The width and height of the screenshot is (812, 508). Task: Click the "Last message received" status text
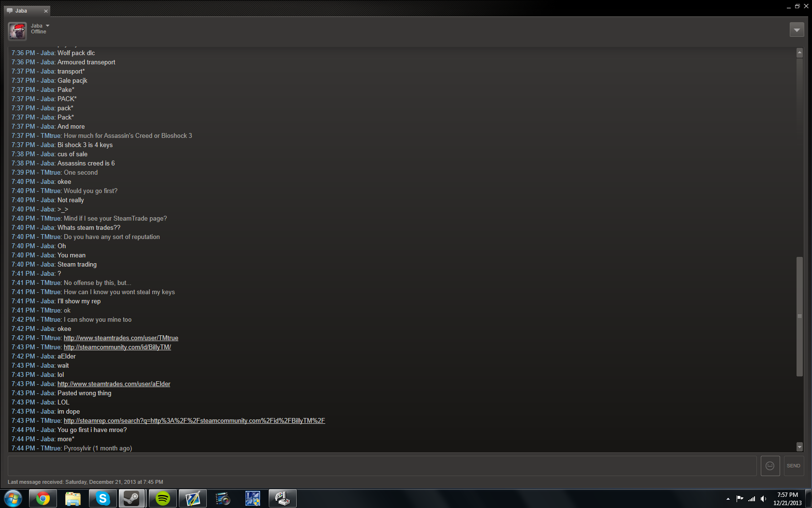85,482
